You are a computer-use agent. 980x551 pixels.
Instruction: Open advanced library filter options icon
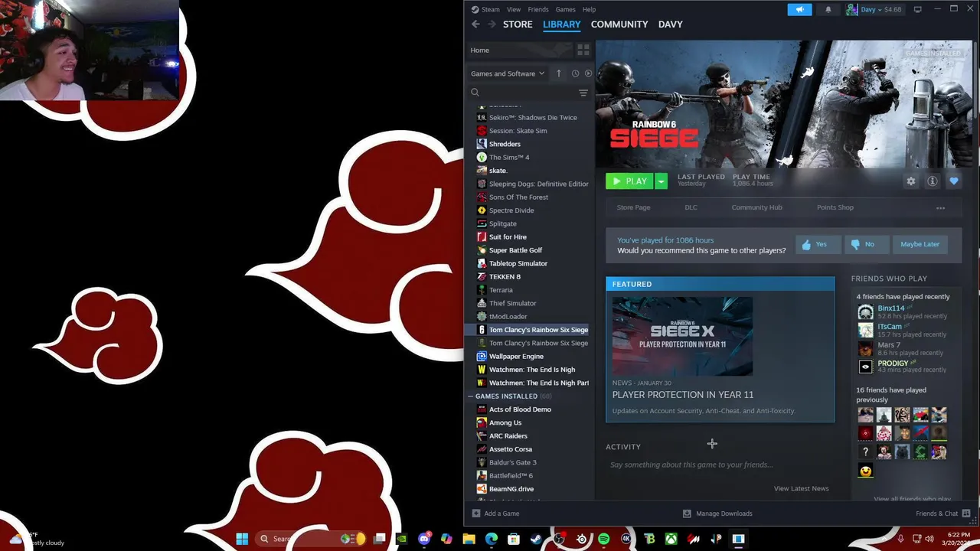583,93
